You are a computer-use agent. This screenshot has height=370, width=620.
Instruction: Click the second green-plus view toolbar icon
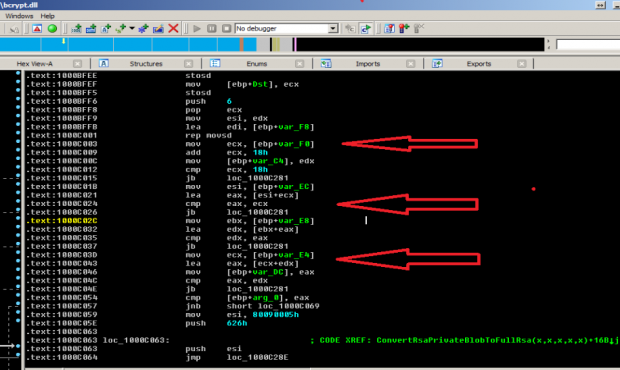click(91, 28)
